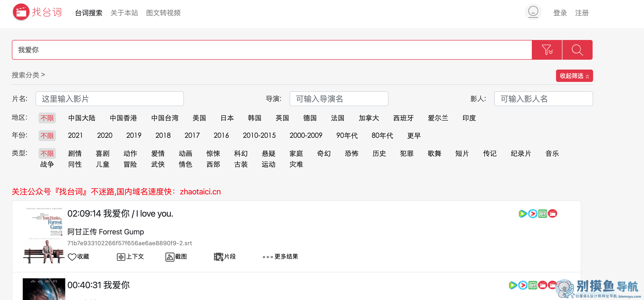Click the red clapperboard source icon
Image resolution: width=644 pixels, height=300 pixels.
pos(553,214)
